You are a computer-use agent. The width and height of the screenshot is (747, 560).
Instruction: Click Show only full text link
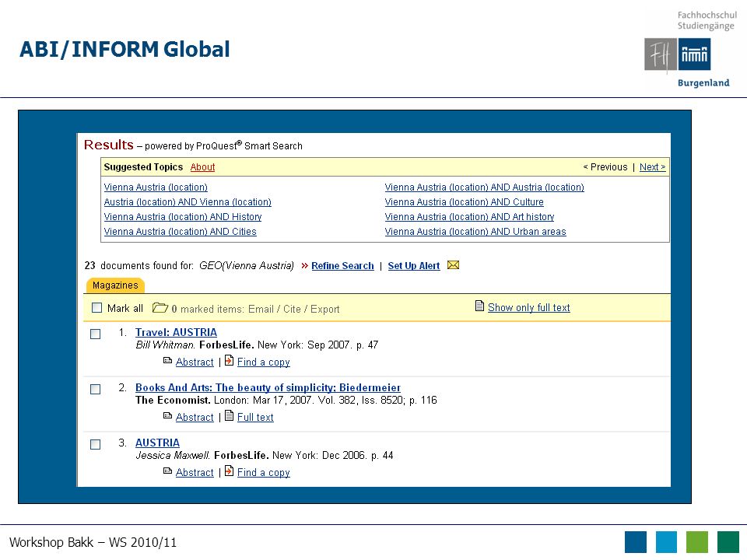click(x=529, y=308)
